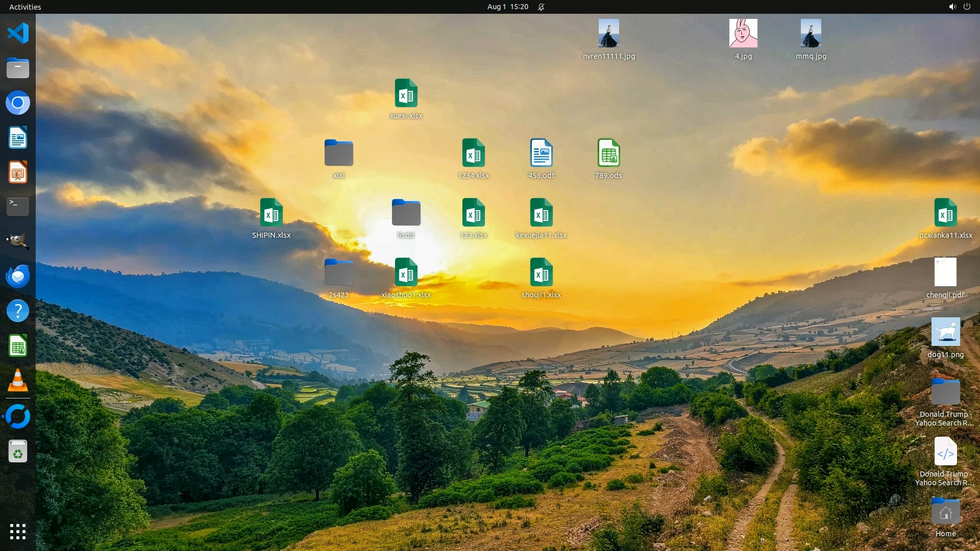Image resolution: width=980 pixels, height=551 pixels.
Task: Launch the VLC media player dock icon
Action: click(x=18, y=381)
